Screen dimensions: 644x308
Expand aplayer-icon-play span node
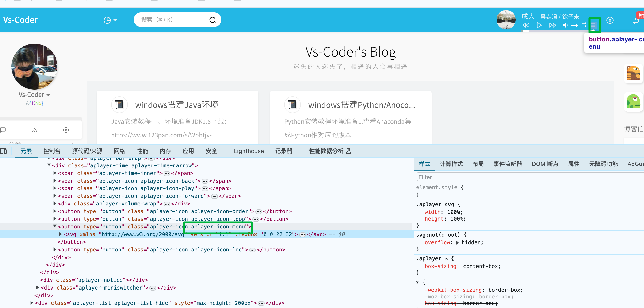coord(55,188)
